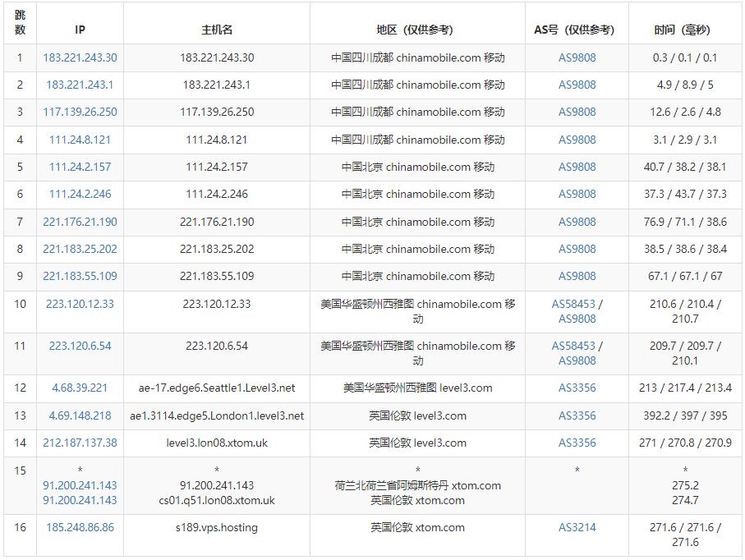Click AS9808 link in hop 1 row
745x560 pixels.
pyautogui.click(x=577, y=57)
